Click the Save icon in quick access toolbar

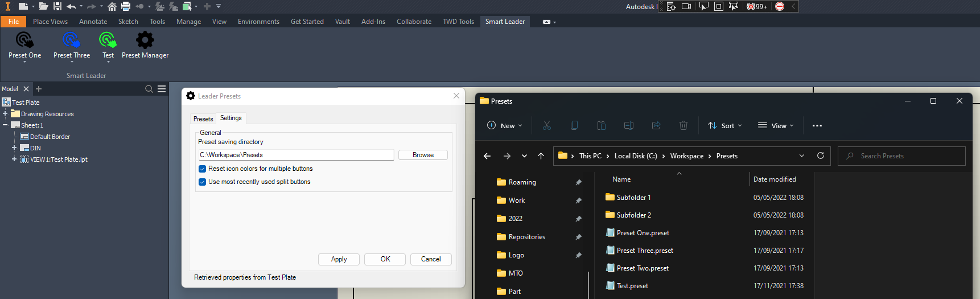(x=57, y=6)
